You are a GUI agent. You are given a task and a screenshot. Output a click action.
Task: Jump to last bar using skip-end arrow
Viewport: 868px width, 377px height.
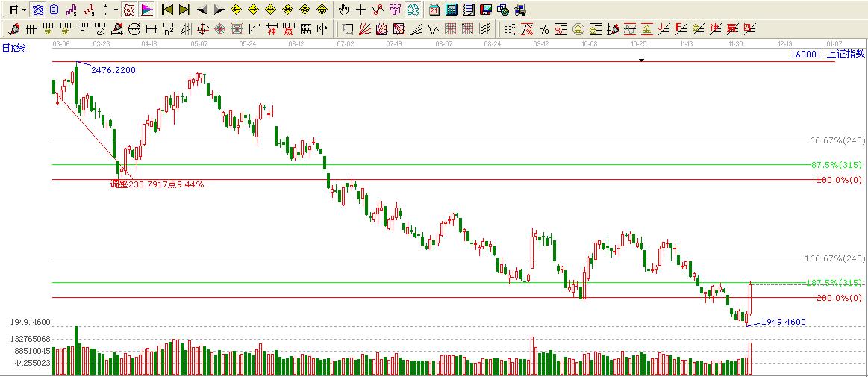184,10
